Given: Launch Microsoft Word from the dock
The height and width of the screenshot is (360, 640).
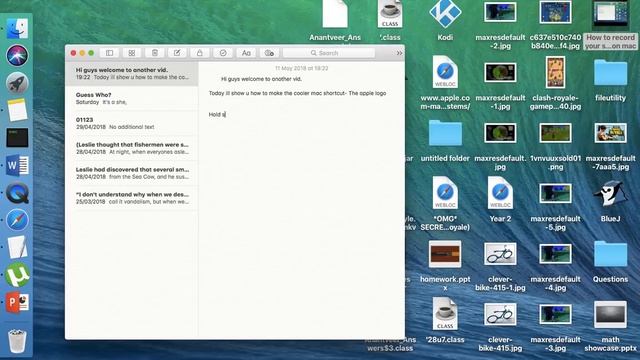Looking at the screenshot, I should tap(17, 165).
